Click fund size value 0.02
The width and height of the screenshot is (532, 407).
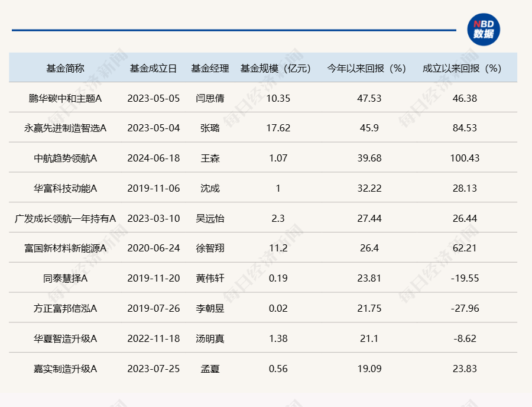click(278, 308)
